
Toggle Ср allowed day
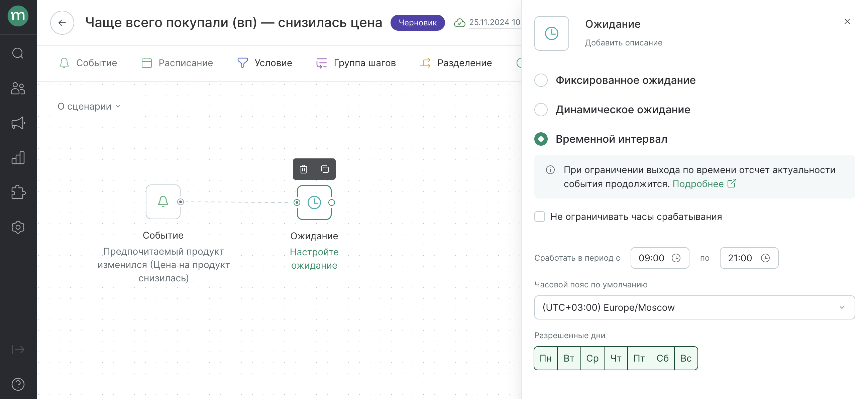(x=592, y=358)
